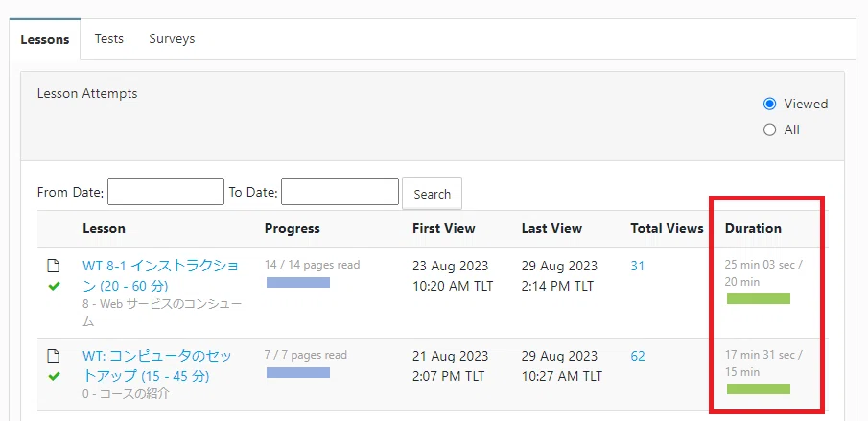Click the document icon for WT 8-1 lesson
The width and height of the screenshot is (868, 421).
pos(53,266)
